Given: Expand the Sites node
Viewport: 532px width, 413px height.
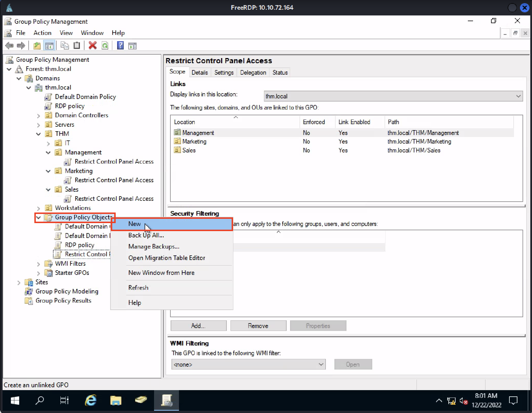Looking at the screenshot, I should 19,283.
